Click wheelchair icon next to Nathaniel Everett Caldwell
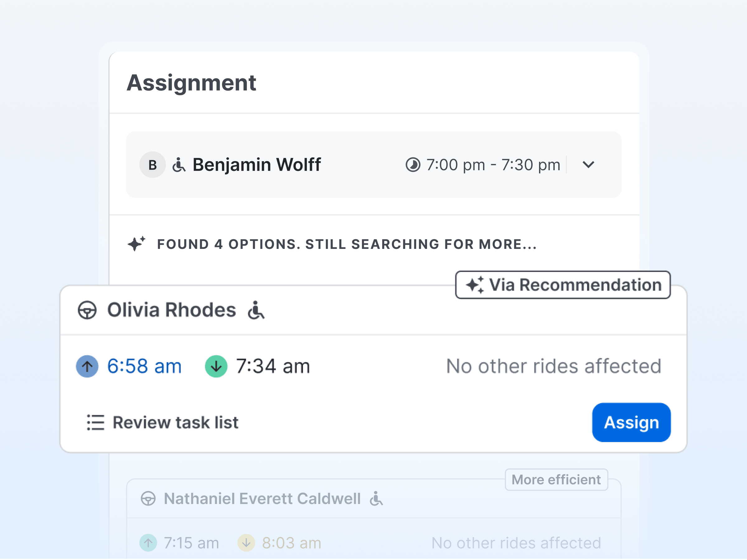The image size is (747, 560). pyautogui.click(x=376, y=499)
